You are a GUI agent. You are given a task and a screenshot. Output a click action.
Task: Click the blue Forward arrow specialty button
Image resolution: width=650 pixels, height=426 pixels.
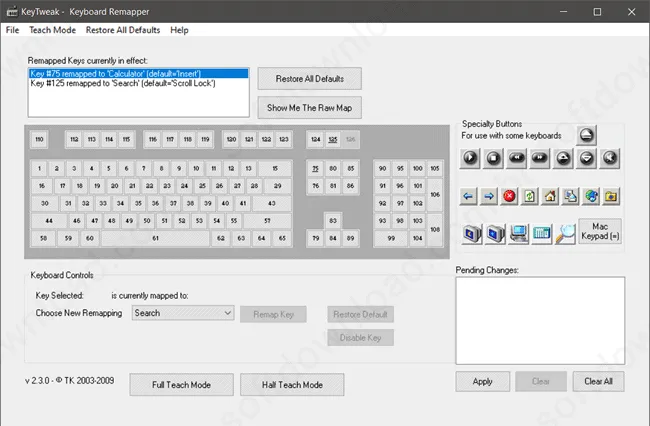click(489, 196)
